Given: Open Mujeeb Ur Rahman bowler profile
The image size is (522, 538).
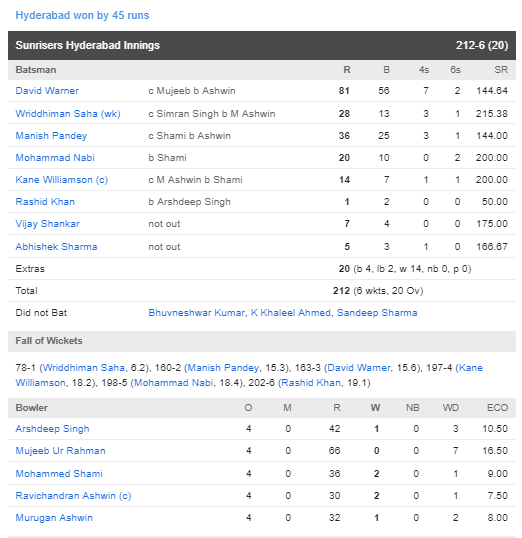Looking at the screenshot, I should (x=60, y=451).
